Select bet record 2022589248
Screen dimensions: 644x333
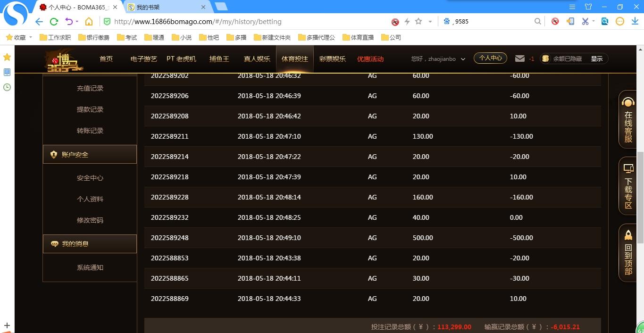click(372, 238)
